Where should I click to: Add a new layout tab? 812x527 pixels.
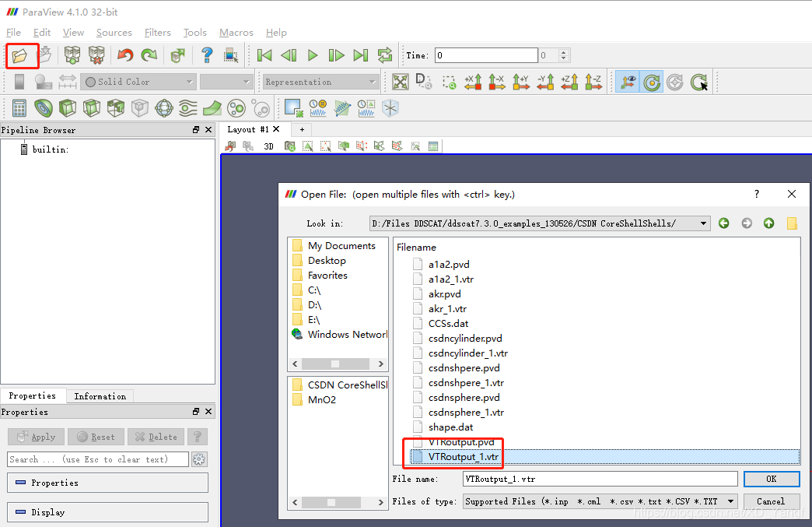pos(302,129)
